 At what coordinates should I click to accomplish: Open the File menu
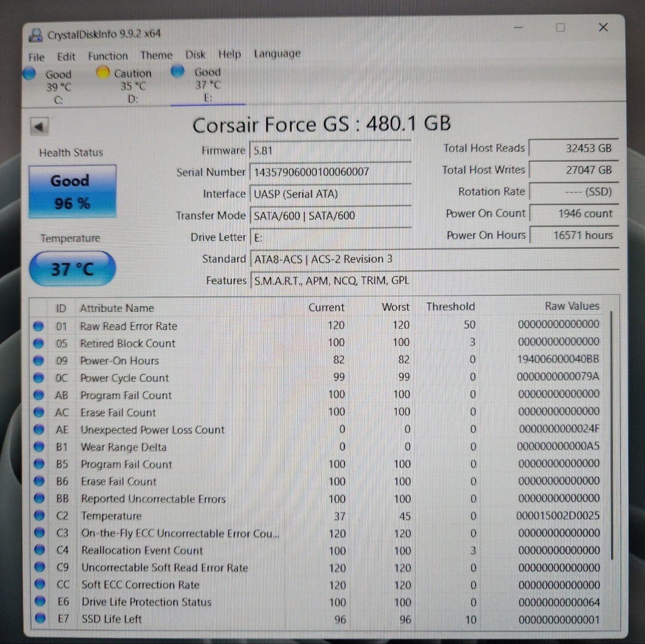click(36, 57)
